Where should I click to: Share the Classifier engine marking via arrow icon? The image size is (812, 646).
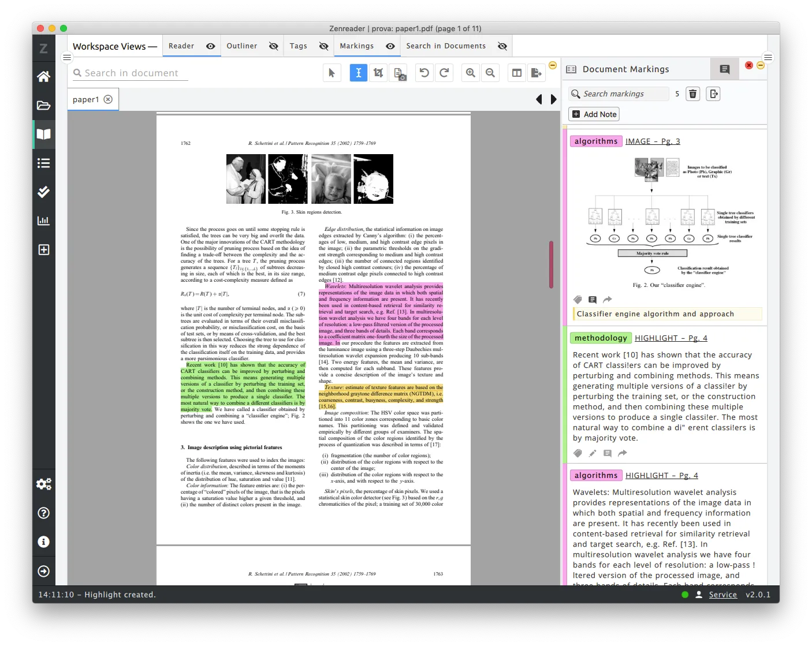click(607, 300)
